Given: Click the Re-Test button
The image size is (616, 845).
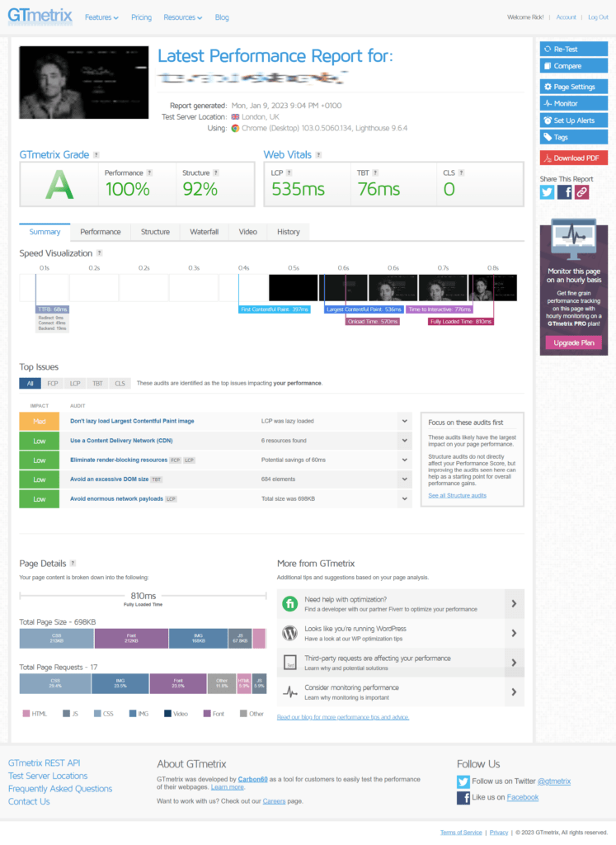Looking at the screenshot, I should (574, 49).
